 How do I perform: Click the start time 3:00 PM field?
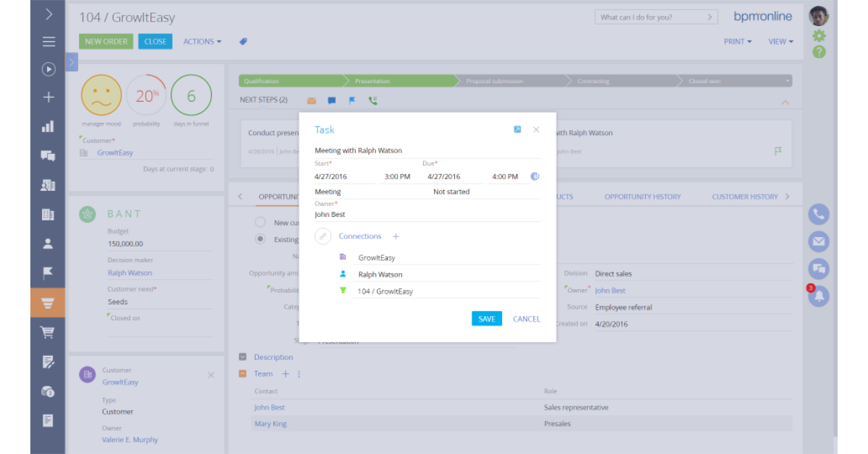pos(397,176)
